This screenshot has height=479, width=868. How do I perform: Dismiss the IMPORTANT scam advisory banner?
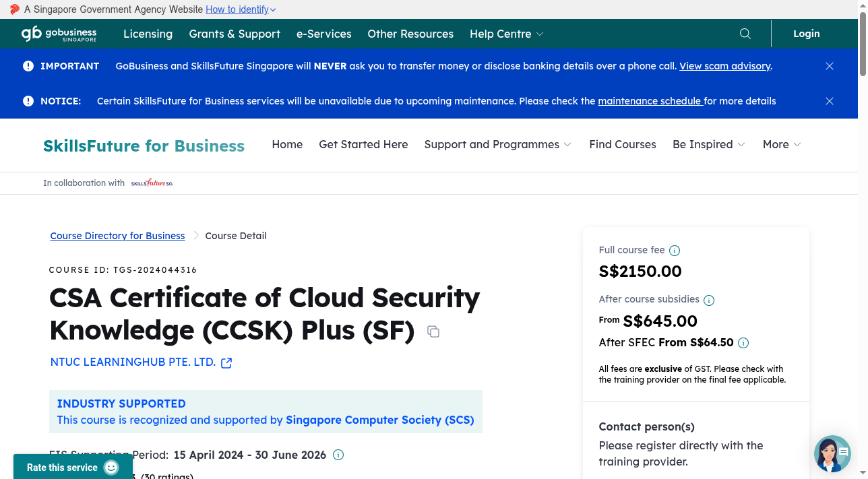830,66
